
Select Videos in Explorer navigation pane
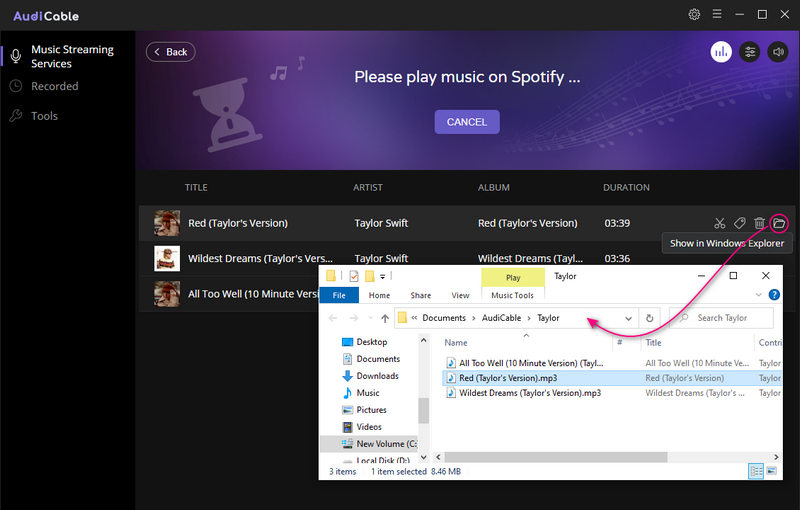pos(362,426)
